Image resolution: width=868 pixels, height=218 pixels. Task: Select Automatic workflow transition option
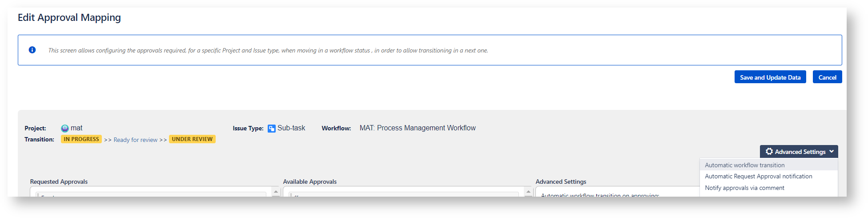pyautogui.click(x=744, y=165)
